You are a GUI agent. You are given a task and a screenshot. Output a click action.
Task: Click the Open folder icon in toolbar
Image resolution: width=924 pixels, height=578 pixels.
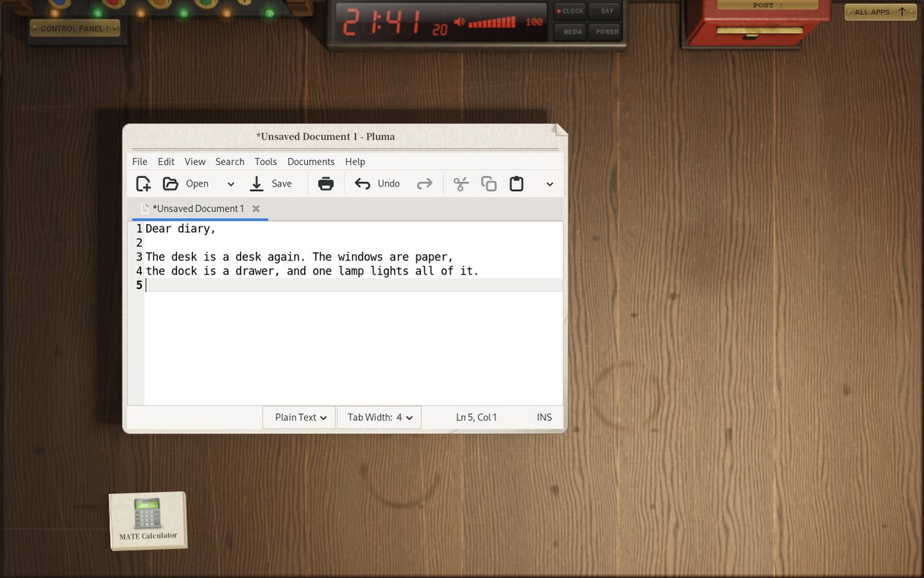point(170,183)
